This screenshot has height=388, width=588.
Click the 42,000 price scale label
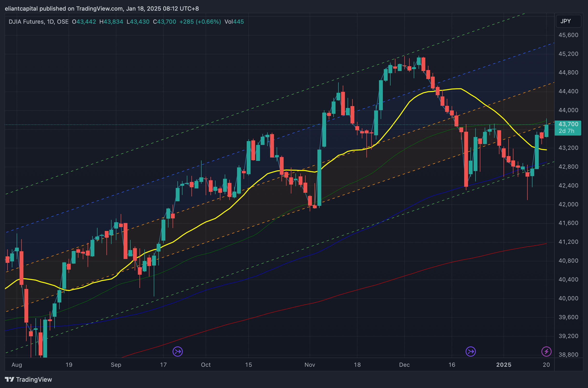point(568,204)
